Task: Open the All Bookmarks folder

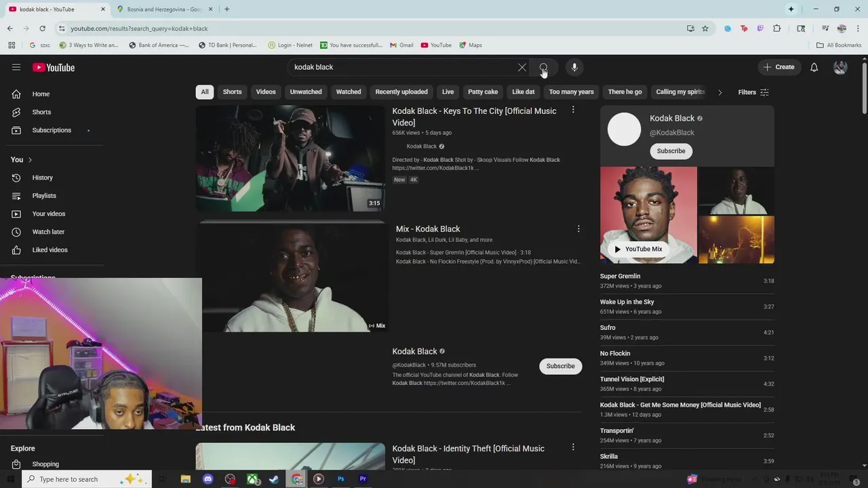Action: click(x=839, y=45)
